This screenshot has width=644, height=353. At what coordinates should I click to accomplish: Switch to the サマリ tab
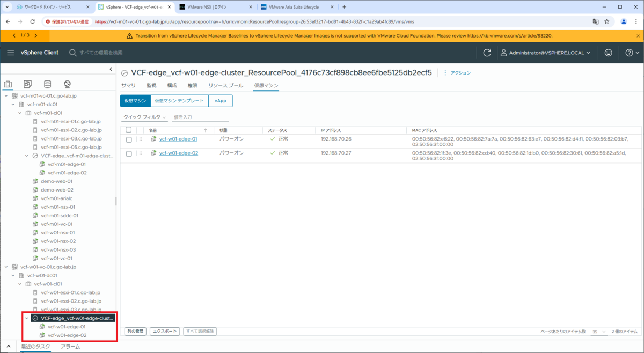click(128, 85)
